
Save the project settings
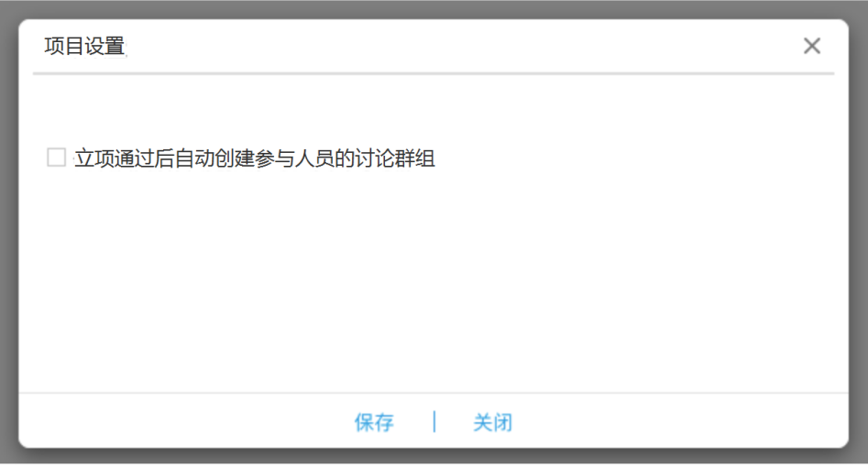click(x=374, y=422)
